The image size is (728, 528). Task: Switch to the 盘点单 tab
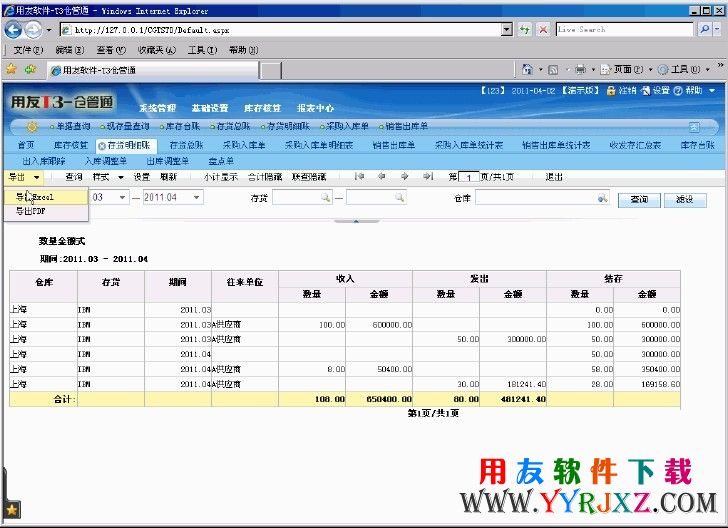(x=221, y=161)
